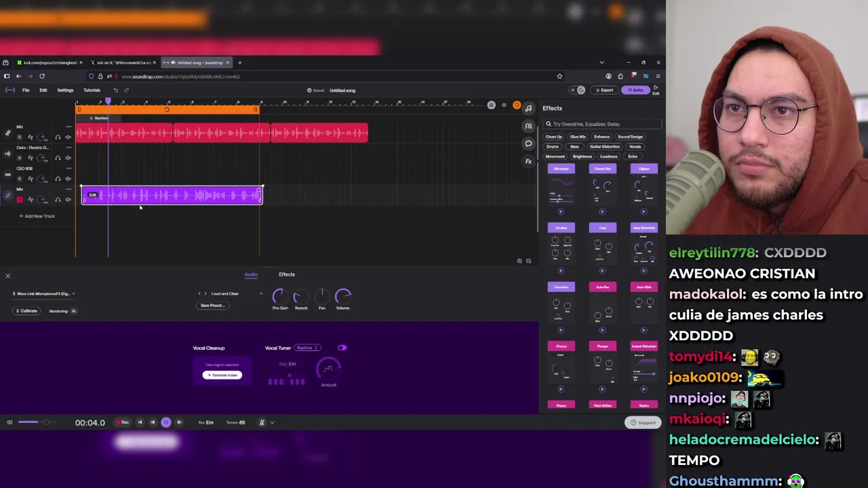Open the File menu
This screenshot has width=868, height=488.
26,90
